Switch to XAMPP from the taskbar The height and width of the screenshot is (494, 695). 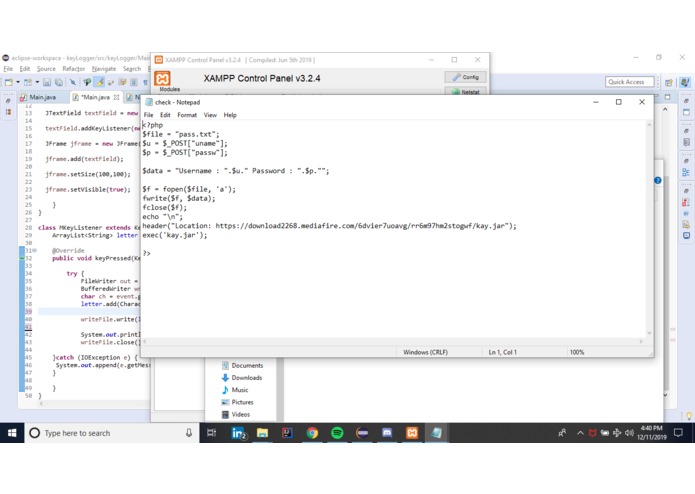click(x=412, y=433)
